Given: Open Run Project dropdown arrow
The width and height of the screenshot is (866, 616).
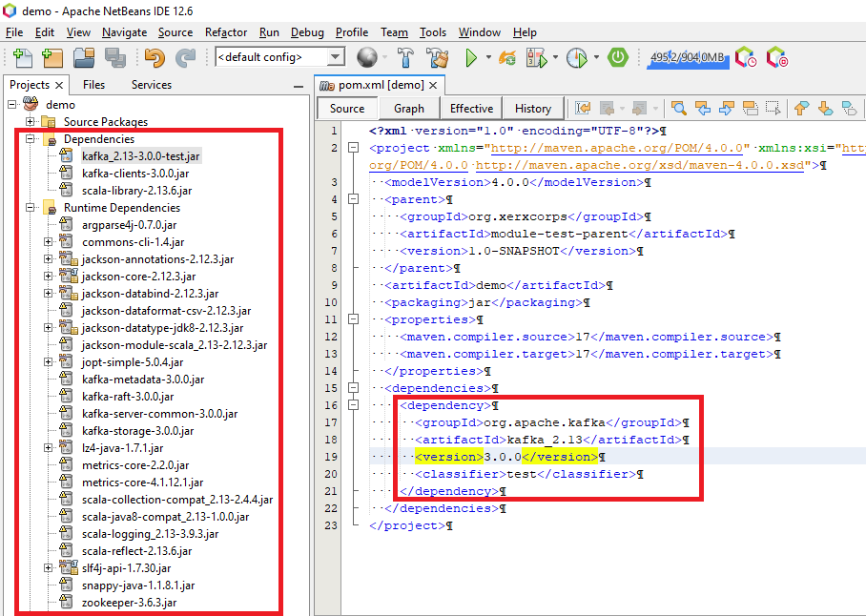Looking at the screenshot, I should [x=488, y=57].
